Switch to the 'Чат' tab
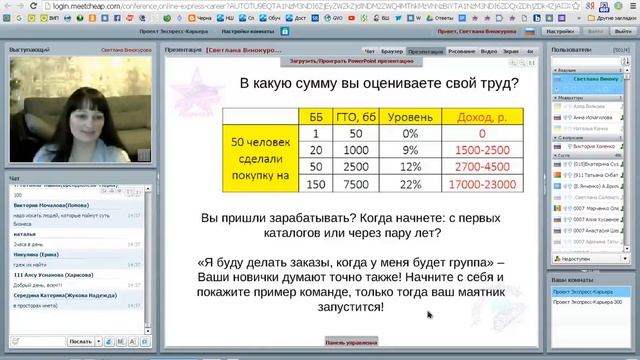 (x=369, y=51)
